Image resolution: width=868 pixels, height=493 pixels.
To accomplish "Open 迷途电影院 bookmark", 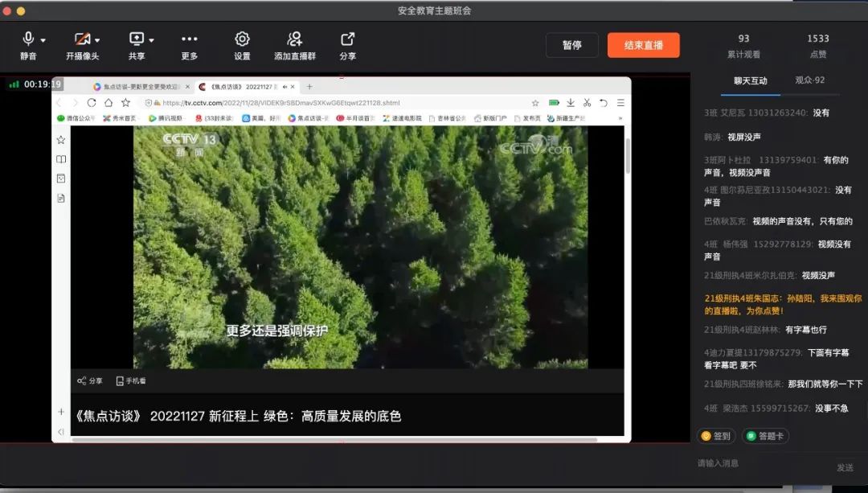I will click(x=403, y=118).
